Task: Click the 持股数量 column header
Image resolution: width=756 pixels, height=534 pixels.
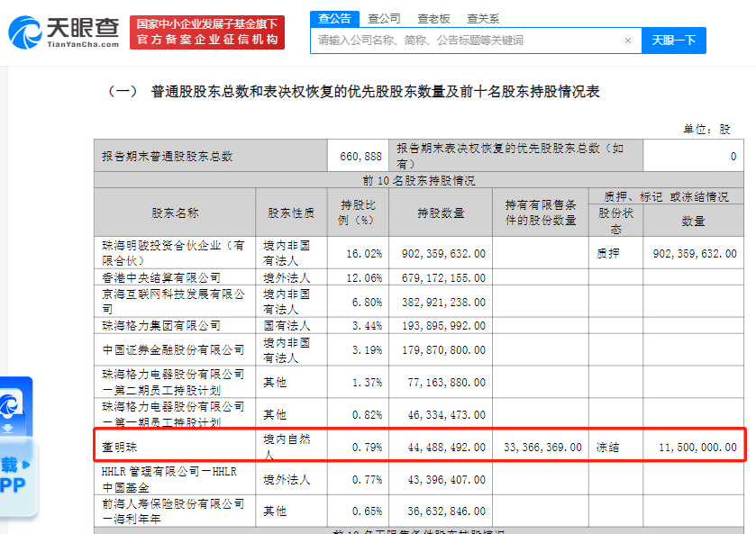Action: point(441,212)
